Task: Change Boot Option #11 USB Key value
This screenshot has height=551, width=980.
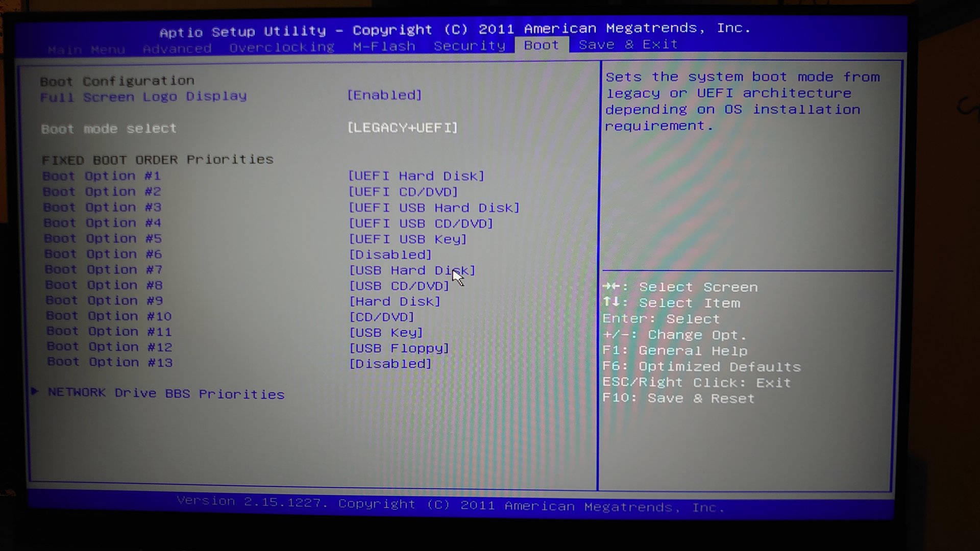Action: click(386, 333)
